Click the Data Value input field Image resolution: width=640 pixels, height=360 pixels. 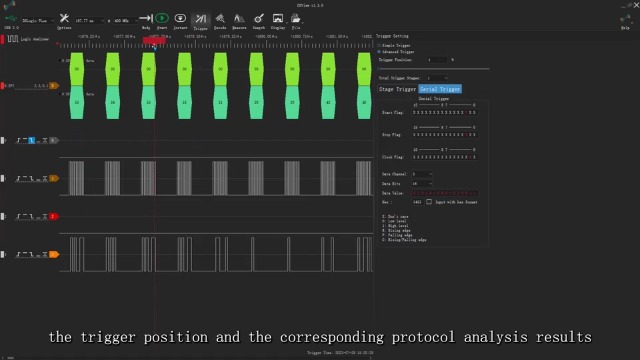[x=445, y=193]
